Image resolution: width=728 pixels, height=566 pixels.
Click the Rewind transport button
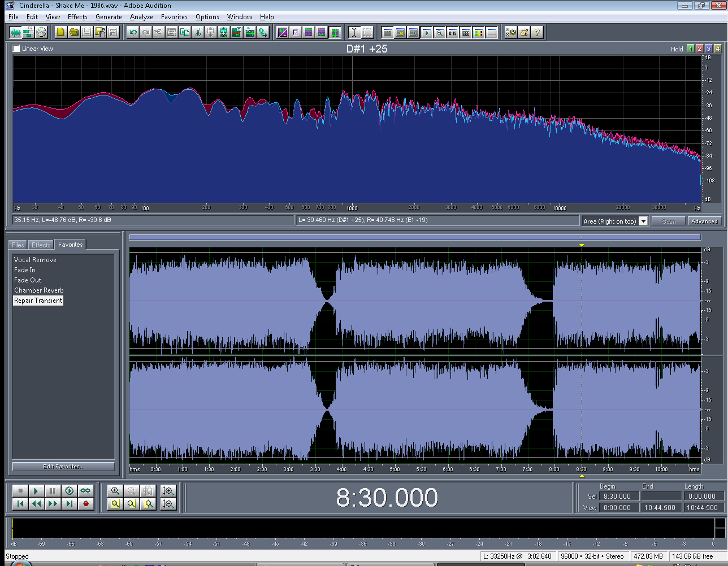coord(36,503)
